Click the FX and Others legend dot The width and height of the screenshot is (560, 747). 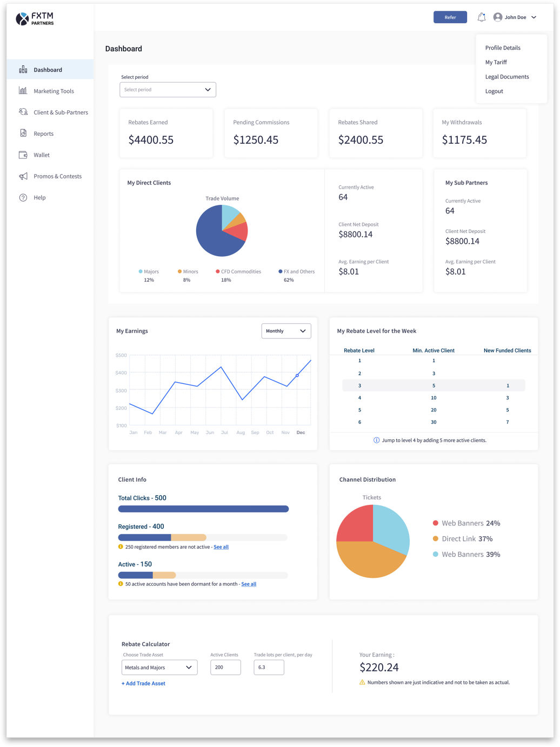click(280, 271)
